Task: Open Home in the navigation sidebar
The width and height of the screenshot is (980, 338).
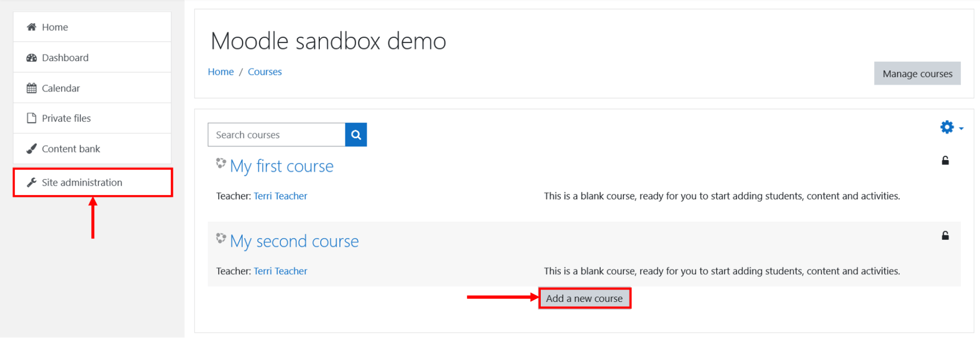Action: pos(92,27)
